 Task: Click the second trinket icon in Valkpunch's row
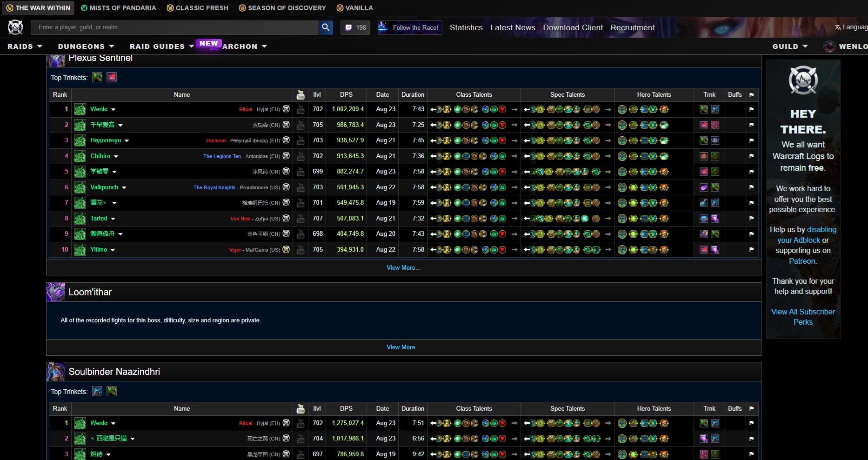(x=715, y=187)
